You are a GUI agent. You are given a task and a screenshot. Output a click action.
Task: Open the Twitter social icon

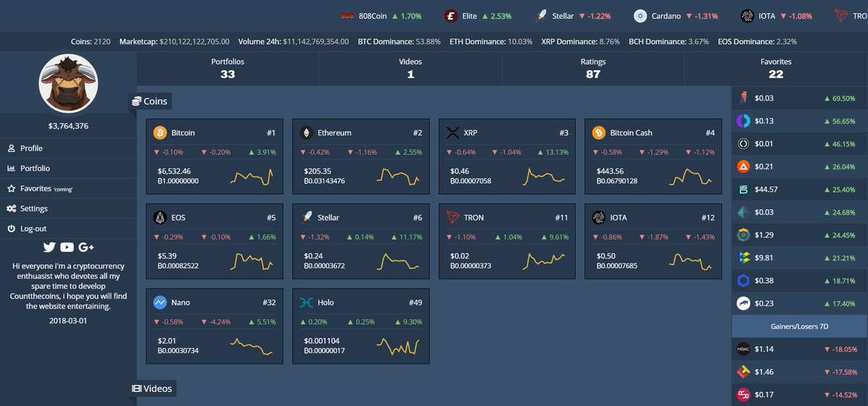coord(49,248)
